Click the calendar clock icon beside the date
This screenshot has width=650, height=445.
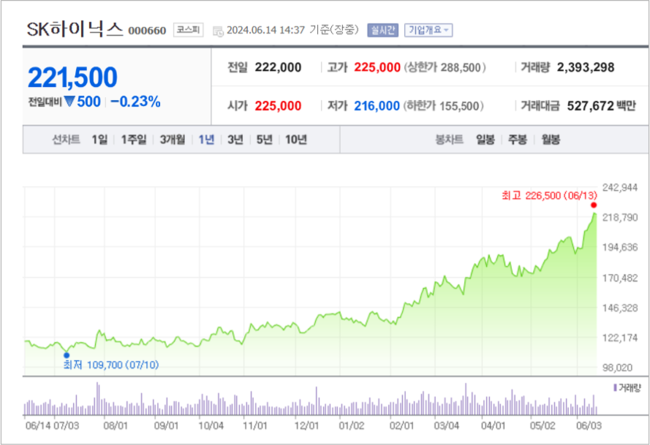coord(218,31)
